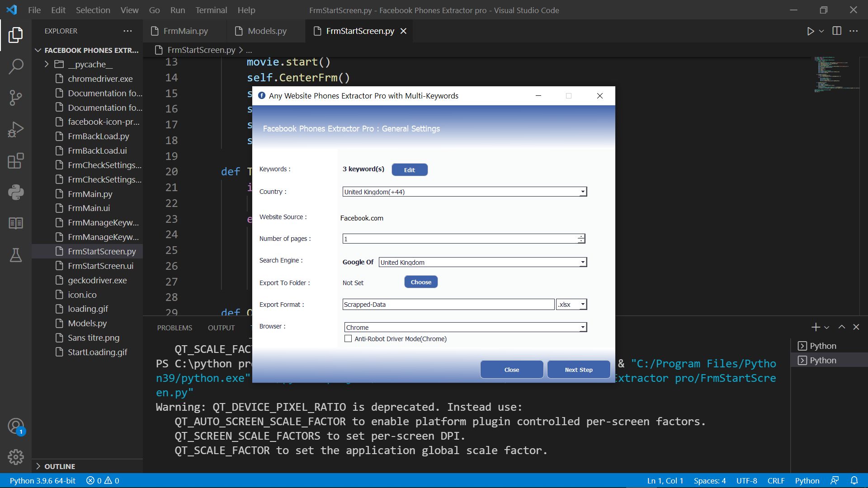Click the Next Step button
Image resolution: width=868 pixels, height=488 pixels.
tap(579, 370)
